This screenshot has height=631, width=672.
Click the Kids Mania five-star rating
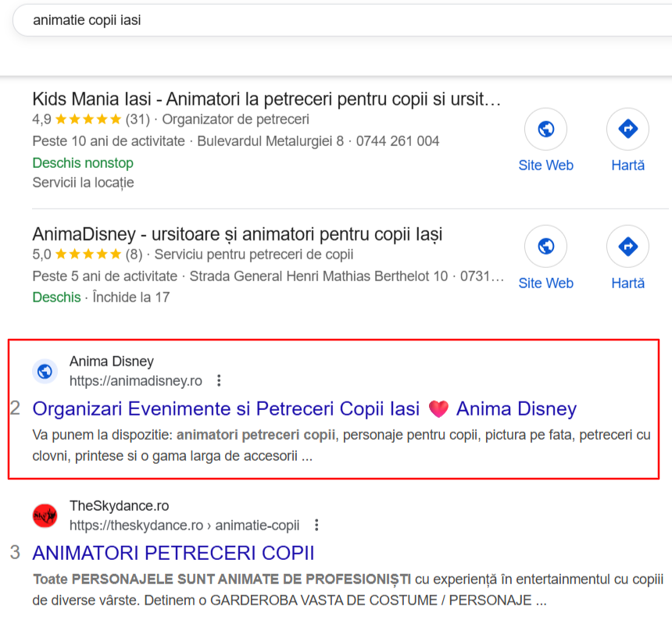point(88,119)
